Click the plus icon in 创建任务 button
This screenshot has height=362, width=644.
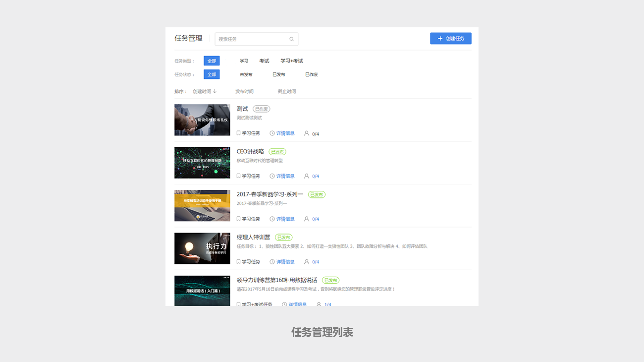point(440,39)
